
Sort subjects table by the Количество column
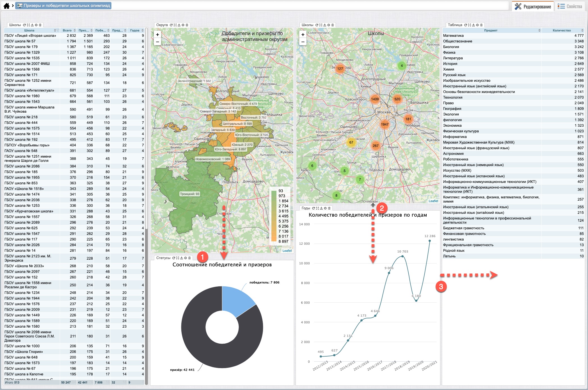click(x=582, y=30)
